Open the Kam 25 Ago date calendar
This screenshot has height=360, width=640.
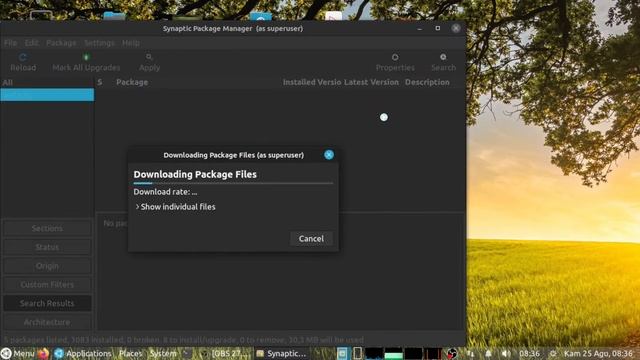[598, 353]
